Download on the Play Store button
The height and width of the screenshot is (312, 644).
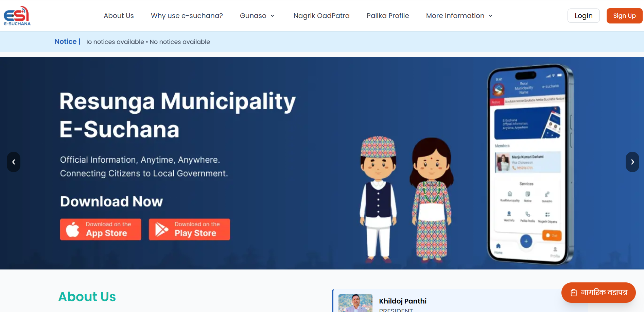click(x=189, y=229)
